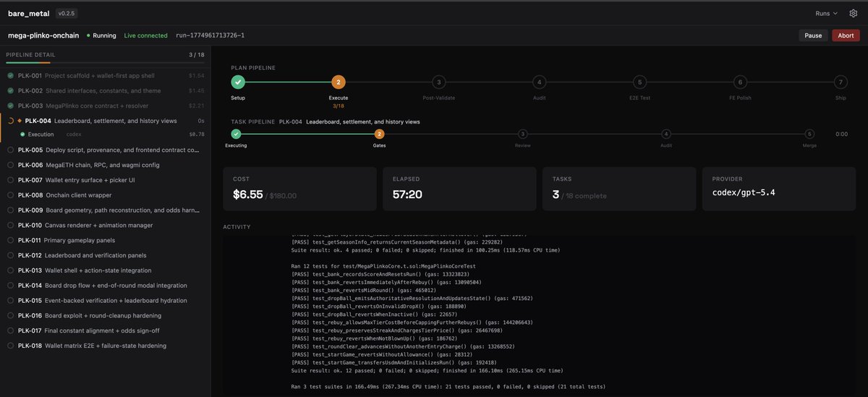Click the green check icon for PLK-002
Image resolution: width=868 pixels, height=397 pixels.
click(x=11, y=90)
